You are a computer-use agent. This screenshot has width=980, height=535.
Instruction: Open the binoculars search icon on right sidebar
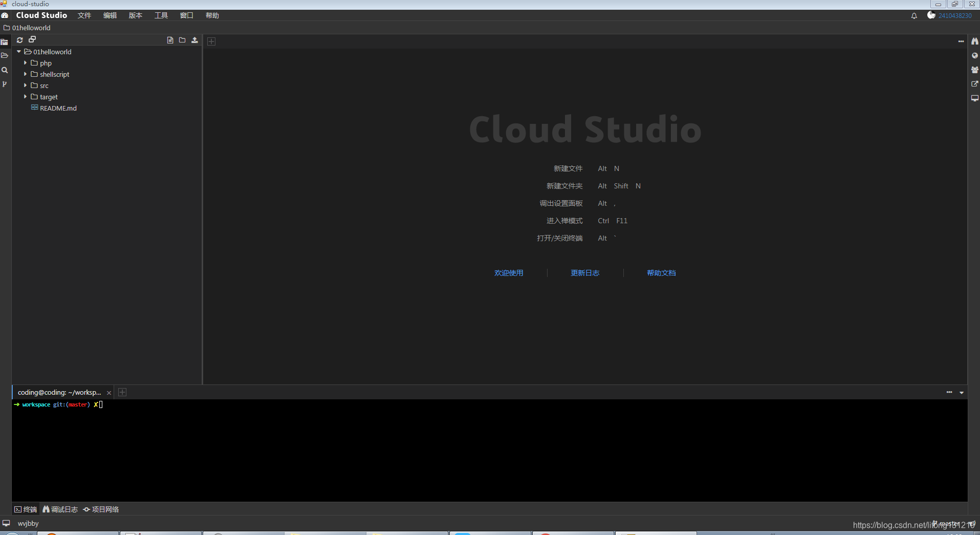[975, 40]
